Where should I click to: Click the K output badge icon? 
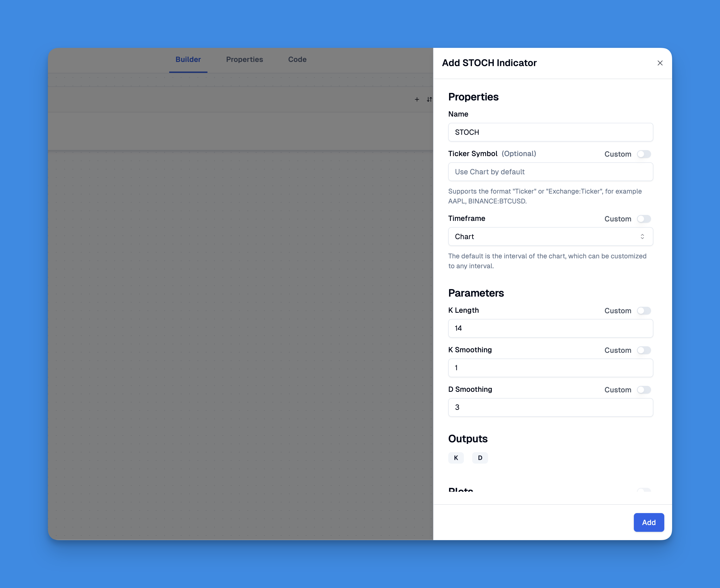[456, 458]
